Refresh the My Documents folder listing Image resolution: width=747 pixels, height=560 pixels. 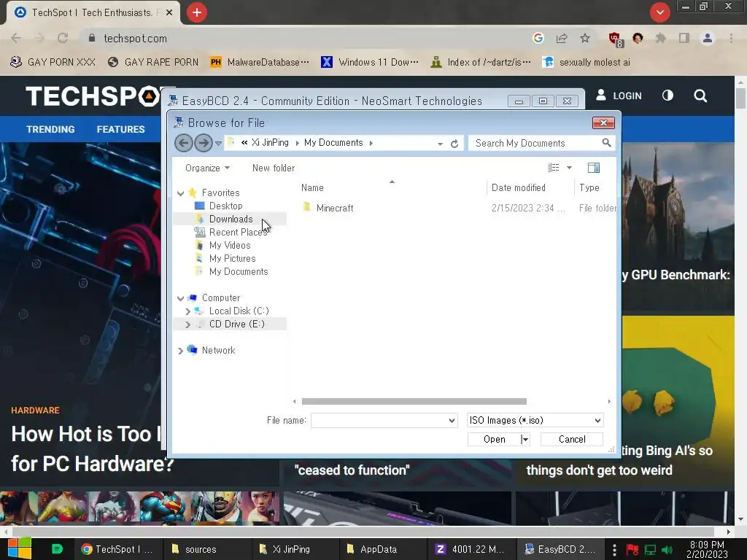(x=454, y=144)
